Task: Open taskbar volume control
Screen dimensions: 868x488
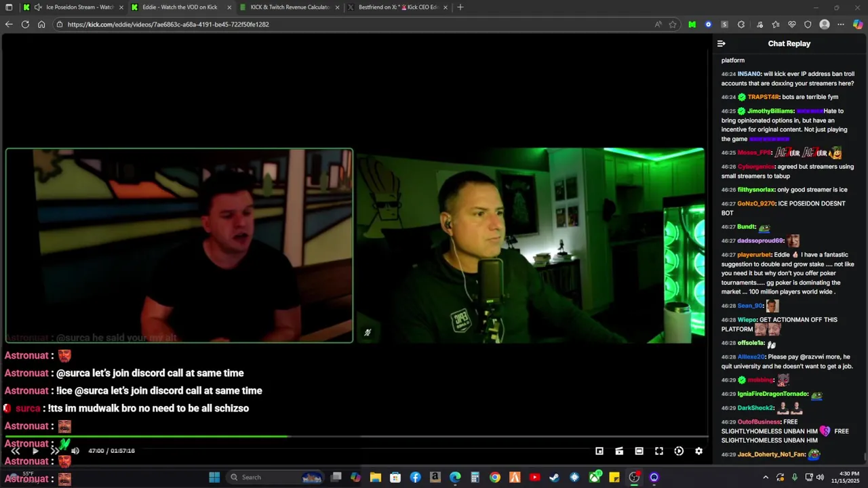Action: (821, 477)
